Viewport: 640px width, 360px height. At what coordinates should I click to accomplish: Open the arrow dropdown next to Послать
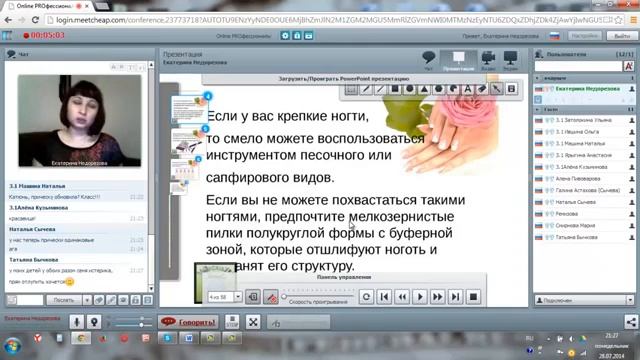coord(87,300)
